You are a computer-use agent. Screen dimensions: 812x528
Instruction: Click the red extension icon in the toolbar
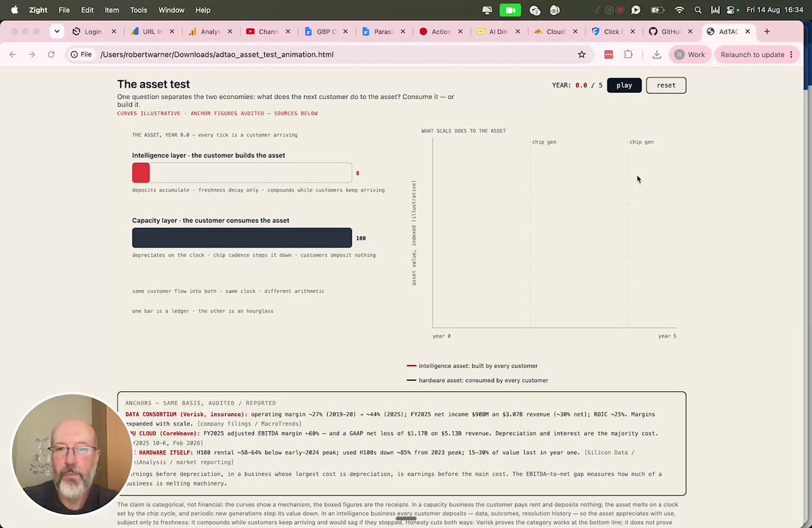coord(608,54)
